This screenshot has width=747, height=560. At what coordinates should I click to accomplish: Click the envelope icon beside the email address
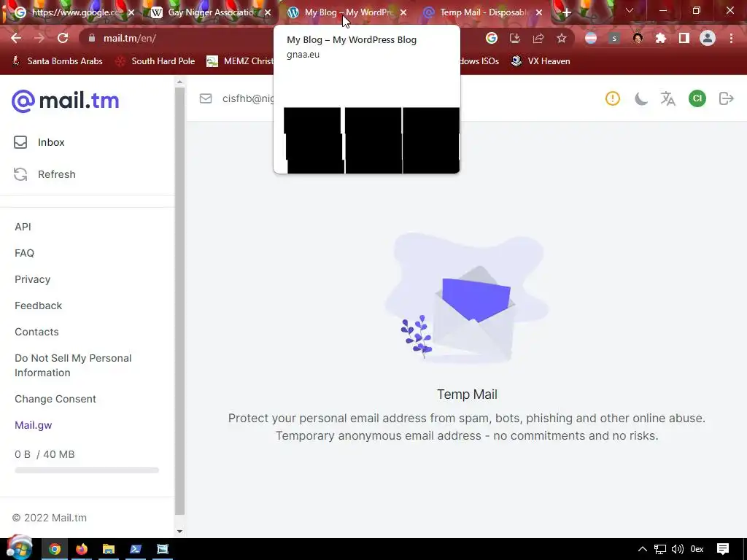[206, 98]
